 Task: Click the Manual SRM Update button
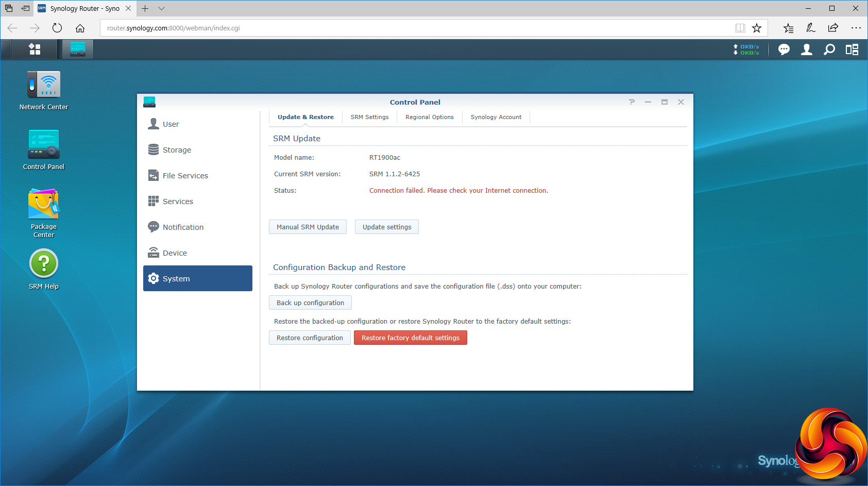pyautogui.click(x=308, y=227)
